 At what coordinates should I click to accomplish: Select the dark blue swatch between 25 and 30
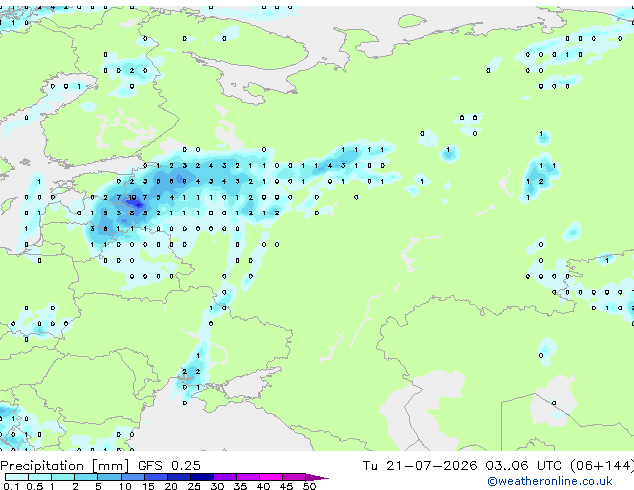tap(202, 477)
